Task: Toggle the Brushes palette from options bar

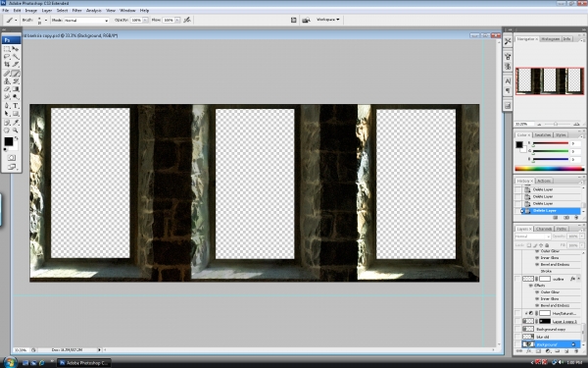Action: pos(294,20)
